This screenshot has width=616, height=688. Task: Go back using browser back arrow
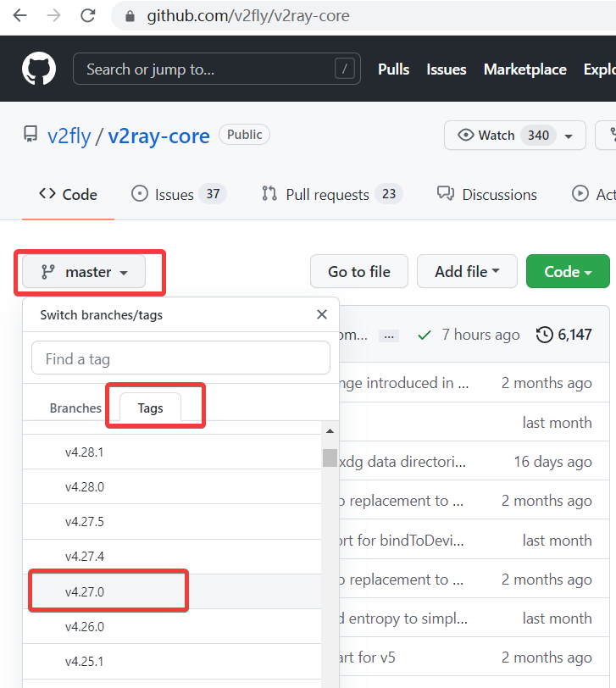coord(19,15)
